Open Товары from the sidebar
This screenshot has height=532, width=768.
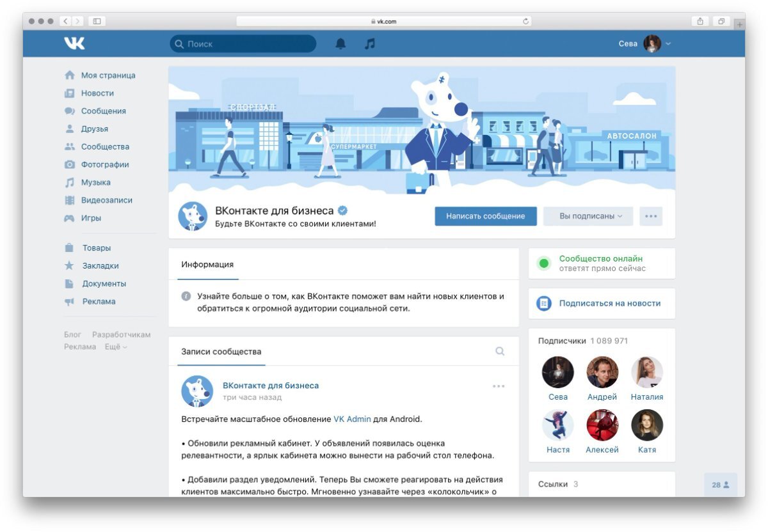(95, 247)
